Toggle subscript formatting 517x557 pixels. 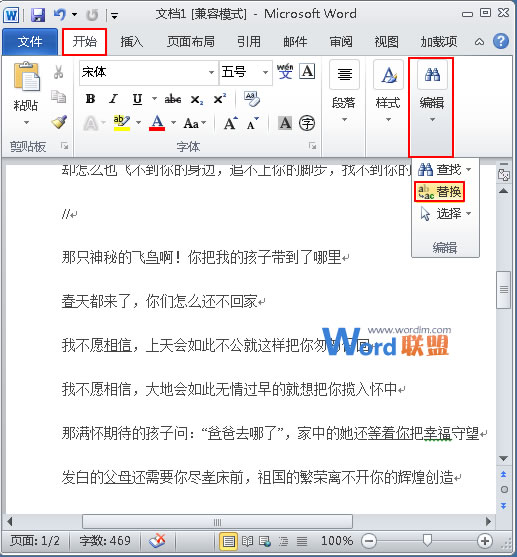pos(196,99)
